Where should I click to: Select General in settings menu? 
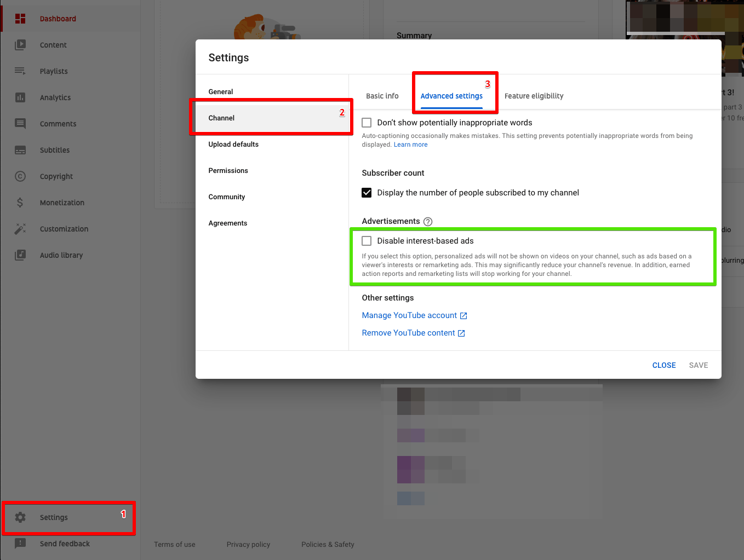point(272,92)
